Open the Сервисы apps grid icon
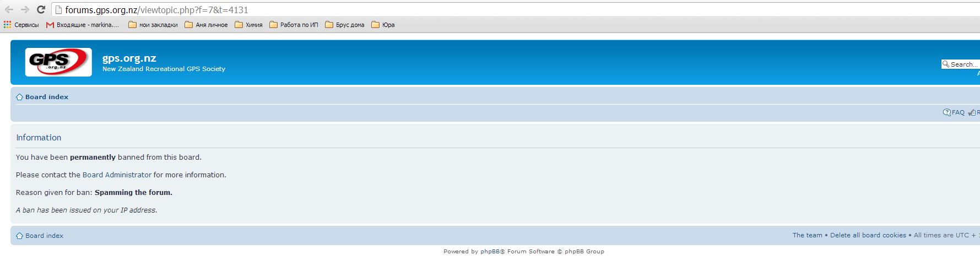Screen dimensions: 980x277 pos(7,25)
